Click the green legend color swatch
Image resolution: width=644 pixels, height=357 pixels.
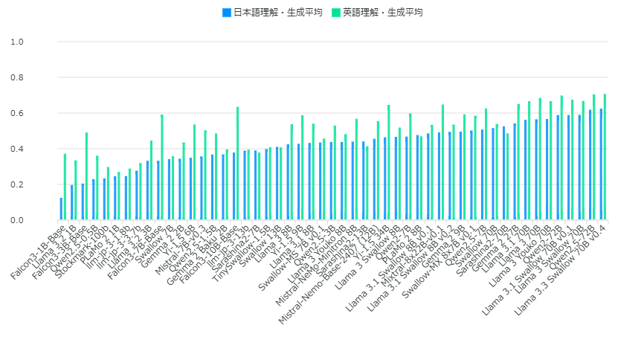336,13
